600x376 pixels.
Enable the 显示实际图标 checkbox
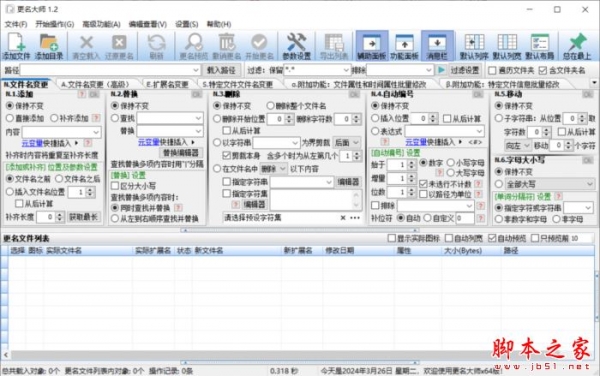(x=391, y=238)
